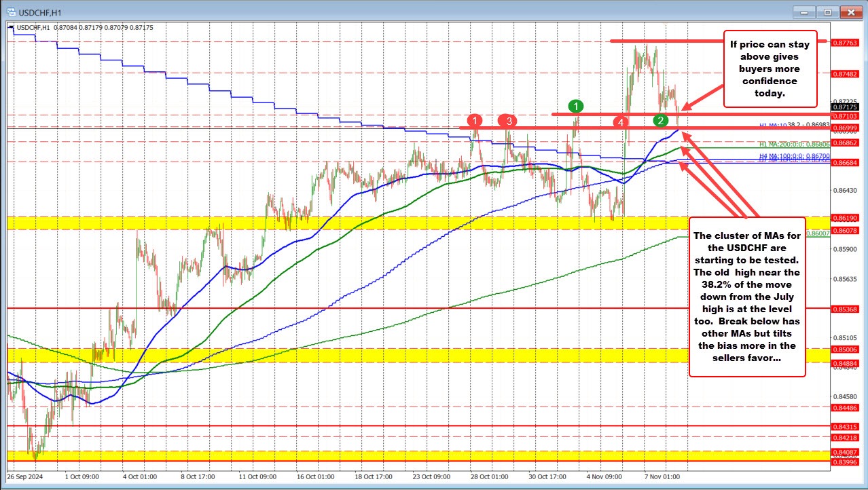Click the red resistance line at 0.87103
This screenshot has height=490, width=868.
pos(611,113)
